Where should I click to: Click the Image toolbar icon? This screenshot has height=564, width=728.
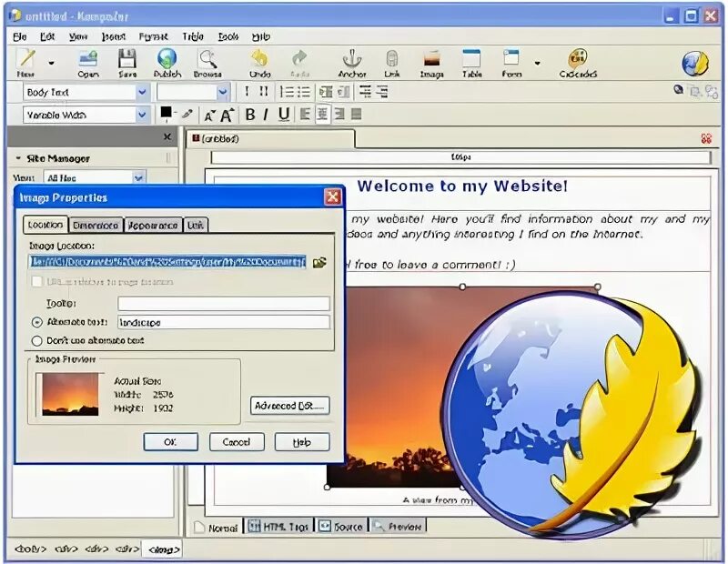tap(431, 62)
